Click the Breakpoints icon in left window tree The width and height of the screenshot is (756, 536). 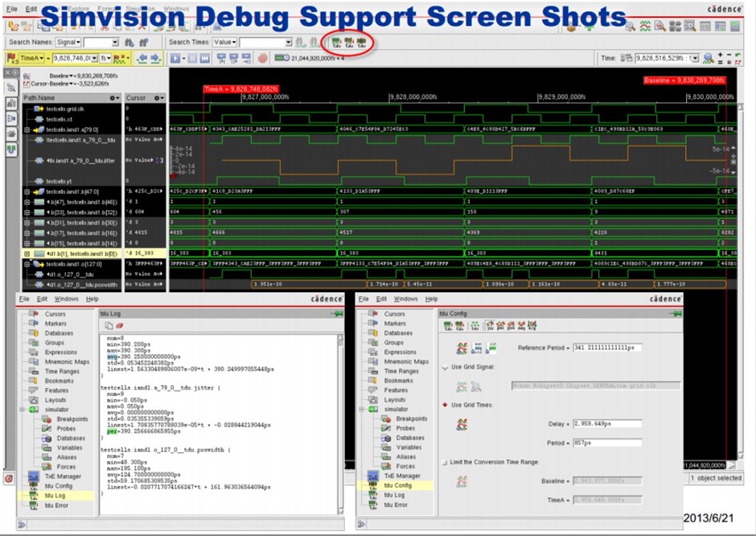[x=48, y=419]
